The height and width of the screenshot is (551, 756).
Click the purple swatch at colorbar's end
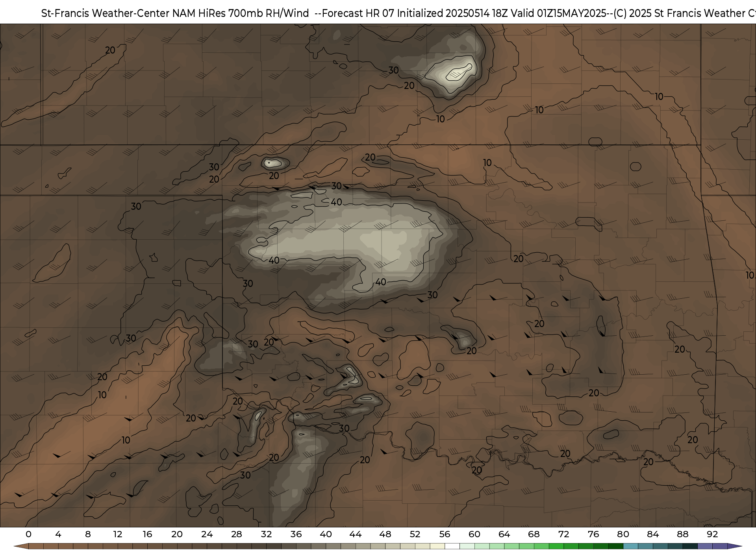(720, 547)
